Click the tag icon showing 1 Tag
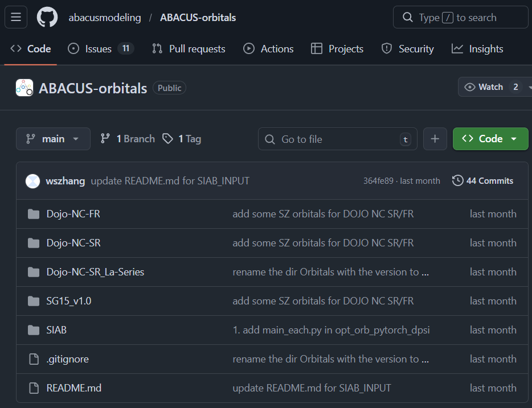 pyautogui.click(x=167, y=139)
